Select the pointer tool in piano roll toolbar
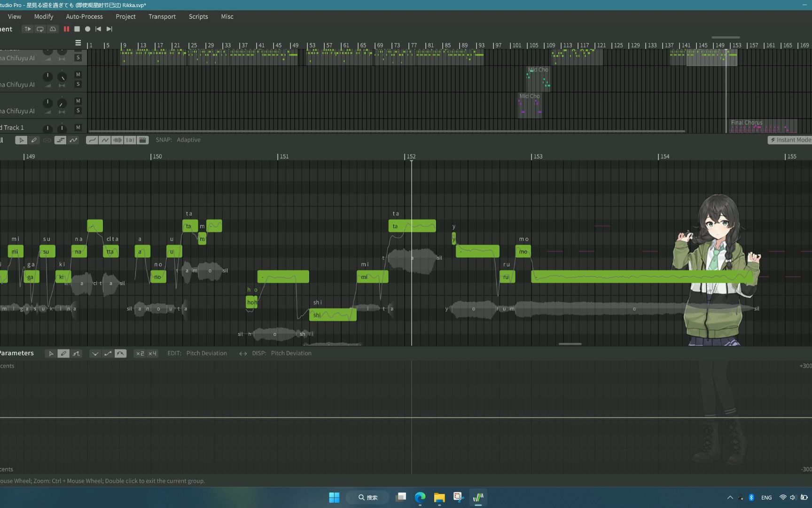812x508 pixels. (21, 140)
